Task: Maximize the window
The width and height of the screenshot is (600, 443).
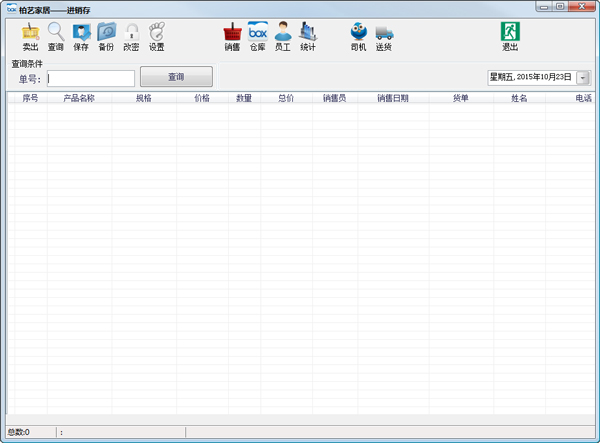Action: (560, 7)
